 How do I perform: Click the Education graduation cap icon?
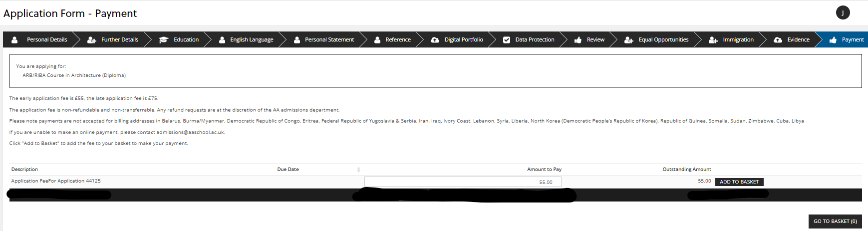click(163, 40)
